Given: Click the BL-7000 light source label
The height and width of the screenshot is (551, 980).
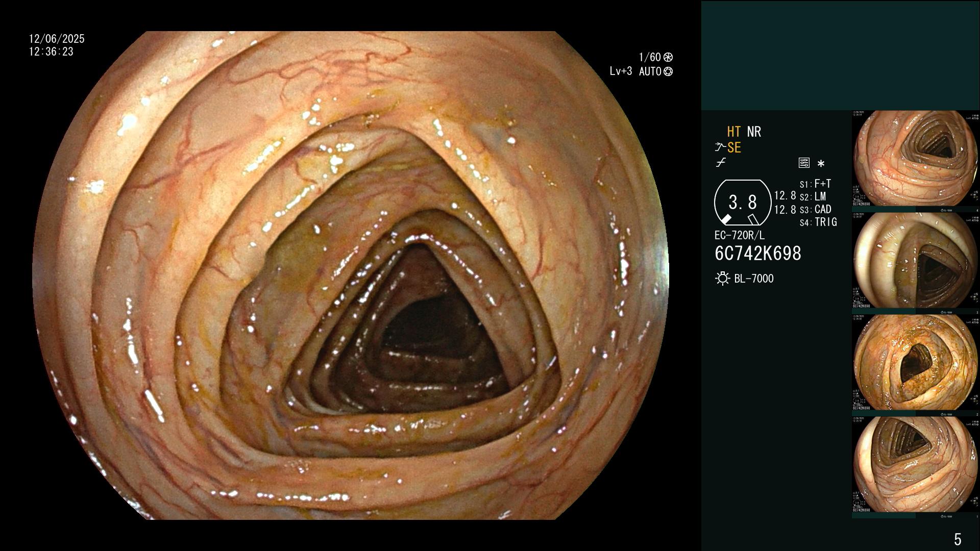Looking at the screenshot, I should pyautogui.click(x=754, y=279).
